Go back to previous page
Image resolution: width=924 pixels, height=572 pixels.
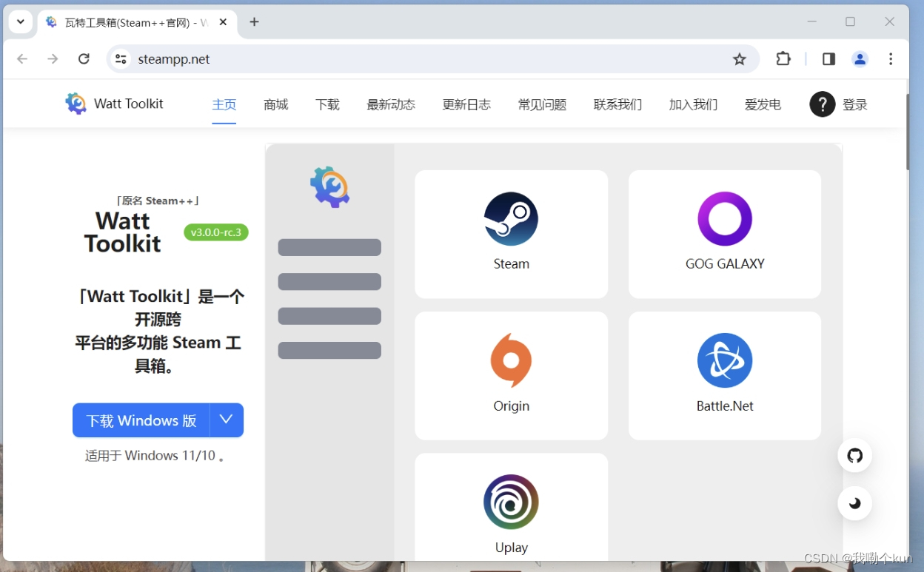(22, 59)
